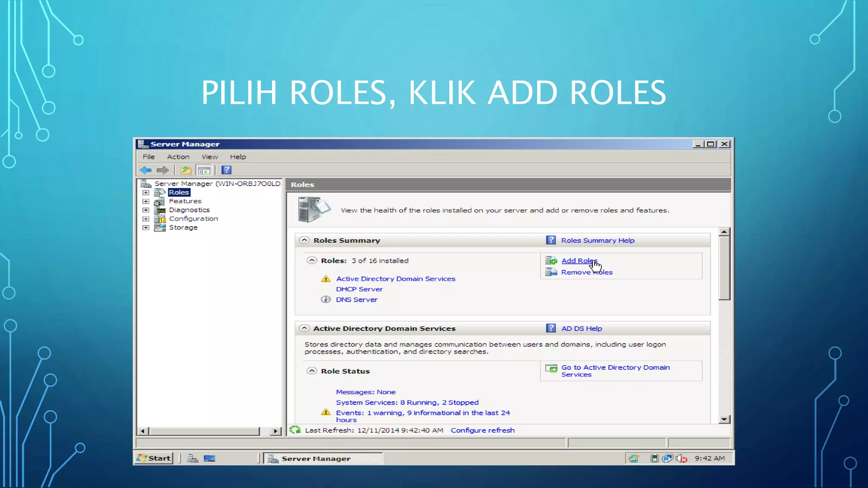Click the Features node icon in tree
Image resolution: width=868 pixels, height=488 pixels.
(160, 201)
